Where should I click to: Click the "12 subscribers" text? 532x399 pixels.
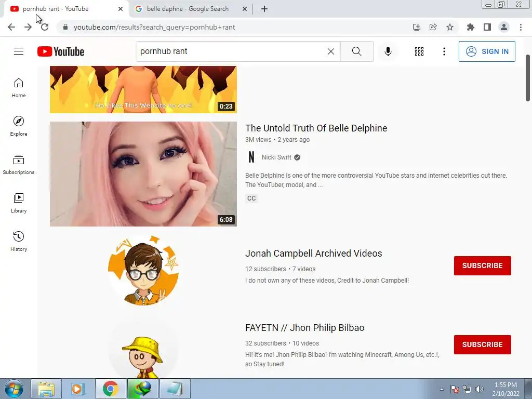265,269
